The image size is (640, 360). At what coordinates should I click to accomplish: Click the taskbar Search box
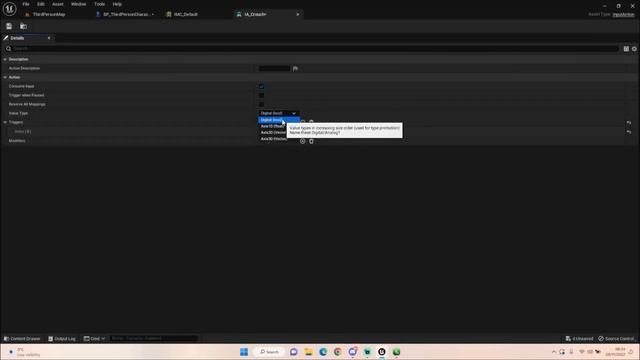click(x=269, y=352)
